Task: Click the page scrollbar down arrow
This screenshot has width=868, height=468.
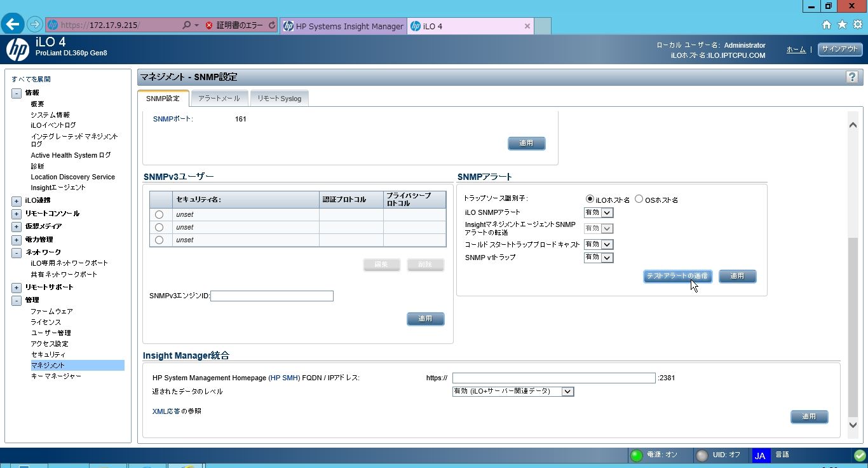Action: [x=853, y=425]
